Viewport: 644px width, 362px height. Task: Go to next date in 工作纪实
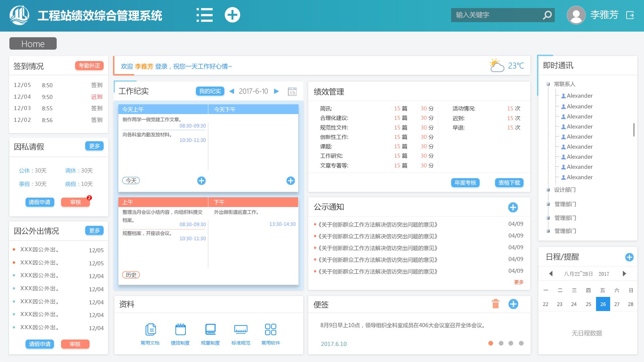pyautogui.click(x=276, y=91)
